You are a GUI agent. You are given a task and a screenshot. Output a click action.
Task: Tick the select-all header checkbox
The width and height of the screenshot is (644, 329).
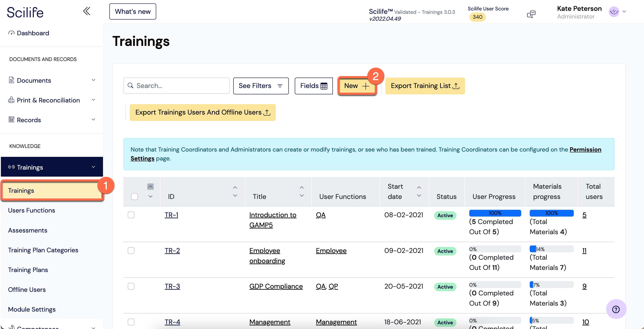(135, 196)
